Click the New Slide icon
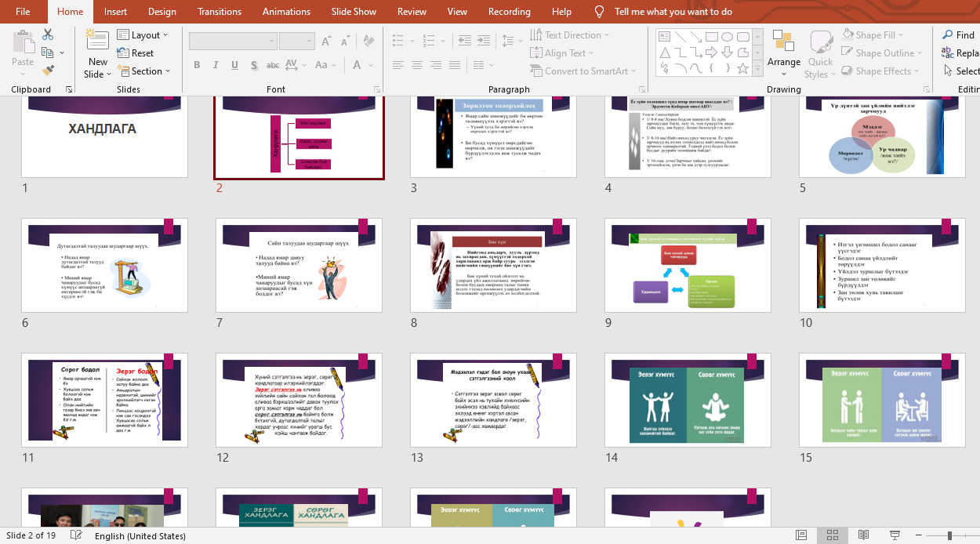980x544 pixels. coord(97,41)
